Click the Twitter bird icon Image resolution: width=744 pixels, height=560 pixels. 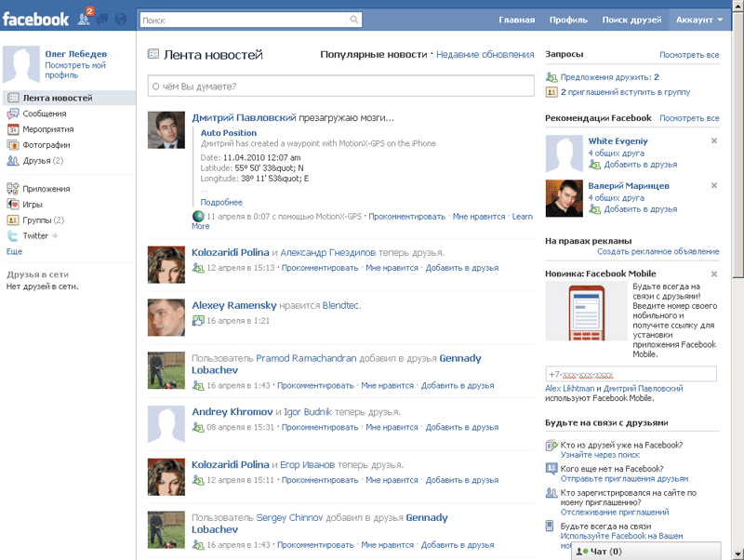(x=13, y=235)
